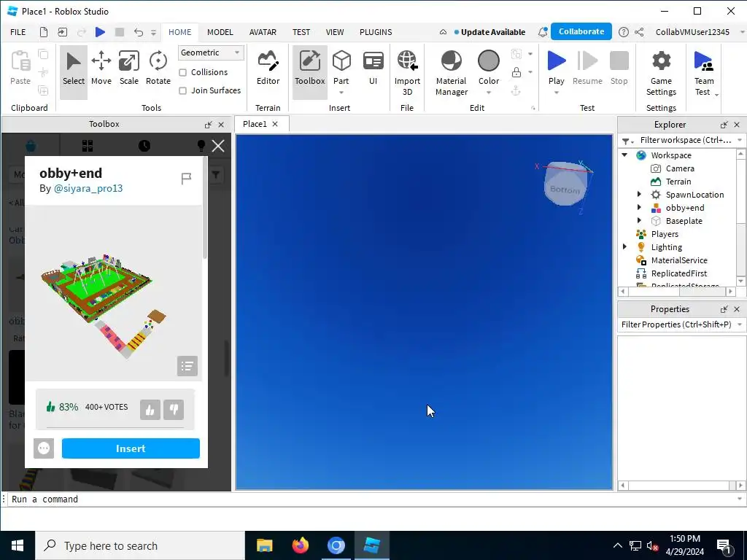Image resolution: width=747 pixels, height=560 pixels.
Task: Click the asset details list icon on preview
Action: [187, 366]
